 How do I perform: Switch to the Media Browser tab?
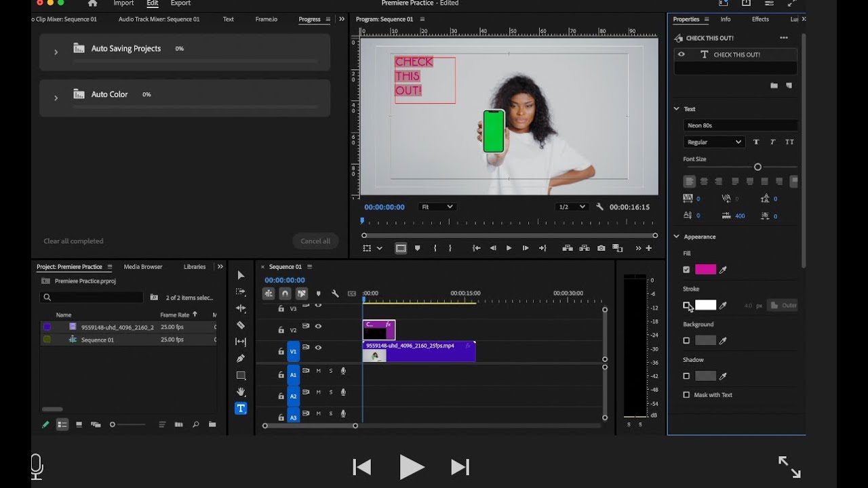click(x=143, y=267)
